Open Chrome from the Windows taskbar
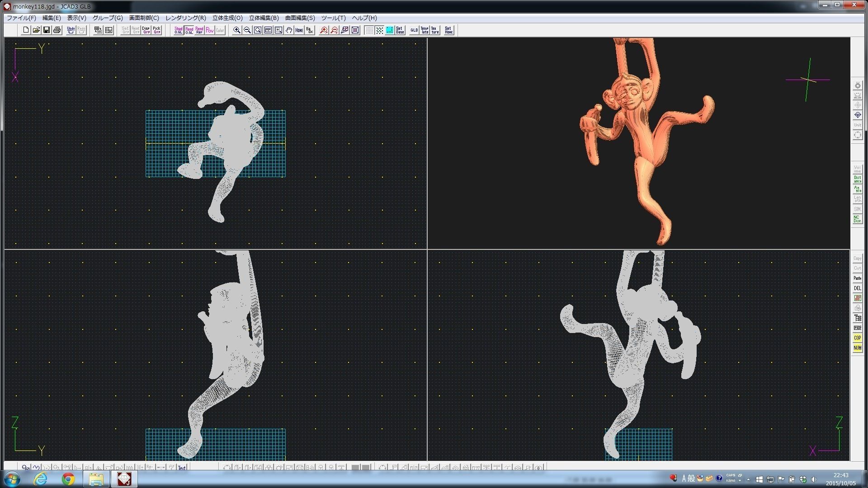 [68, 479]
